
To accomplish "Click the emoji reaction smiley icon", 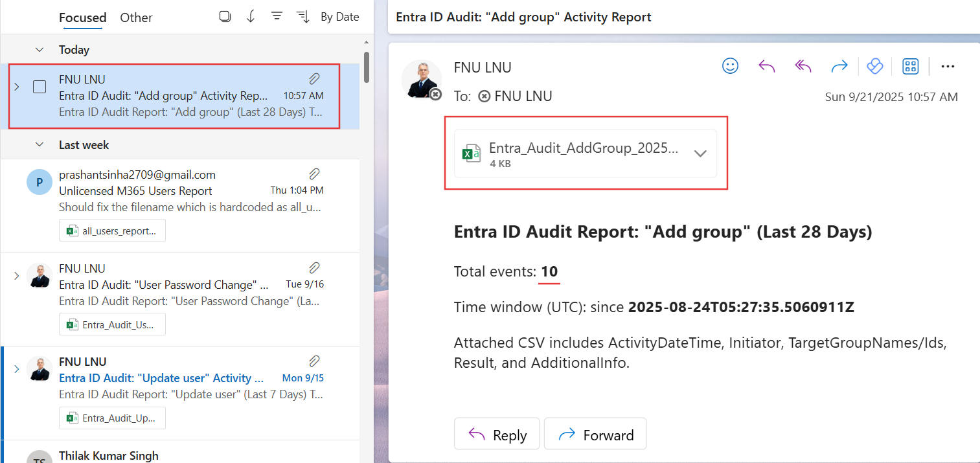I will pos(730,66).
